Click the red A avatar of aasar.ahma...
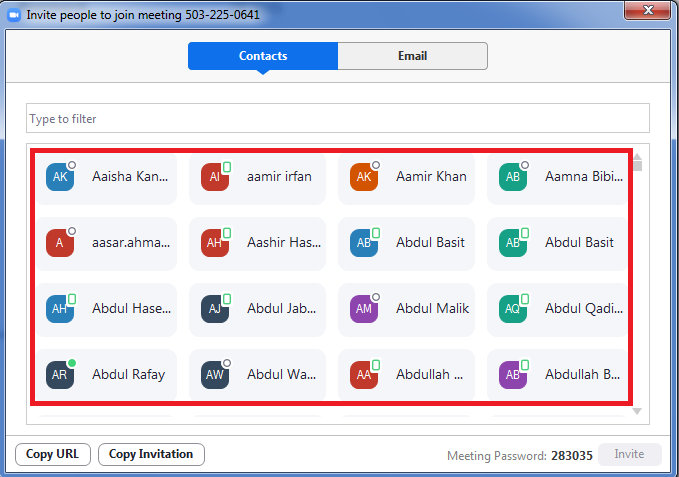This screenshot has height=477, width=679. click(60, 243)
